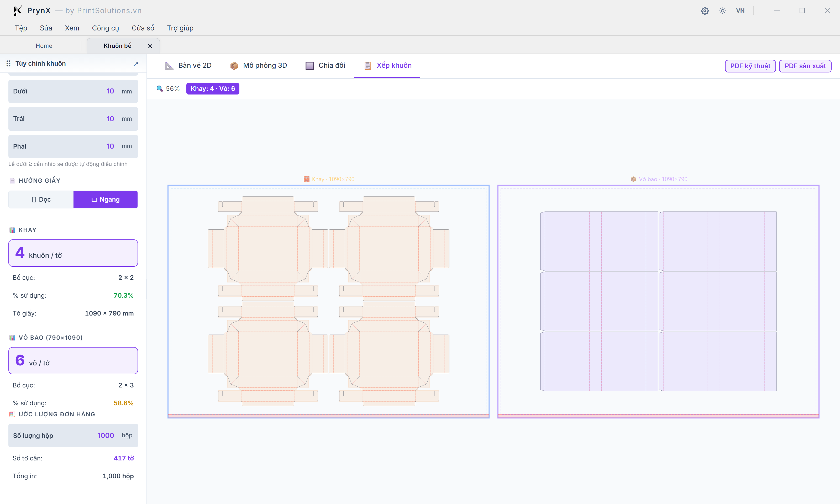Viewport: 840px width, 504px height.
Task: Set paper direction to Dọc
Action: [41, 199]
